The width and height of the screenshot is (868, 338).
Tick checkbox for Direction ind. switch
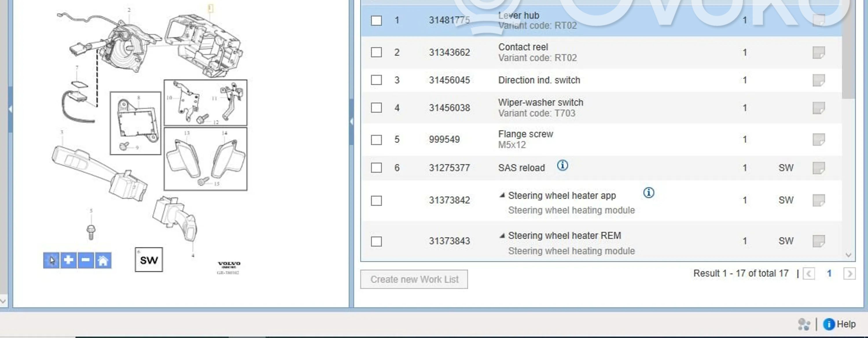376,80
